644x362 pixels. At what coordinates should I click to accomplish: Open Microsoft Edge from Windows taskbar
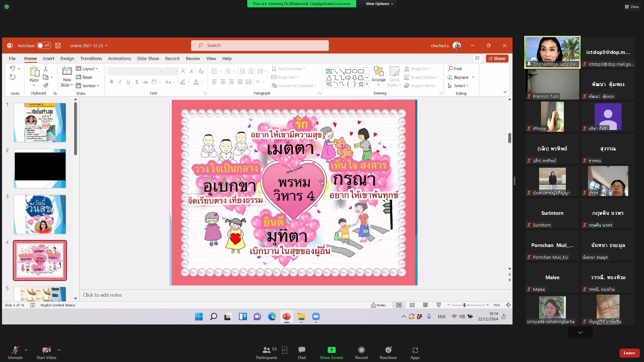(272, 317)
